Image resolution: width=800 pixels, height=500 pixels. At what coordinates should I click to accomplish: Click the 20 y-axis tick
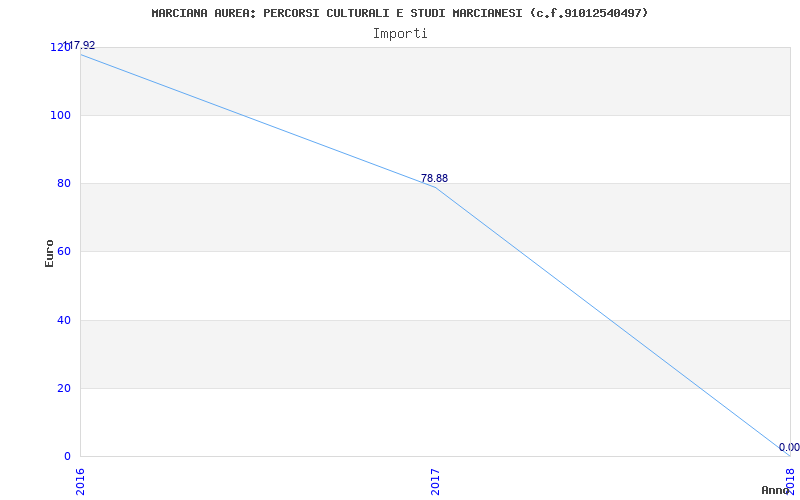pos(64,388)
